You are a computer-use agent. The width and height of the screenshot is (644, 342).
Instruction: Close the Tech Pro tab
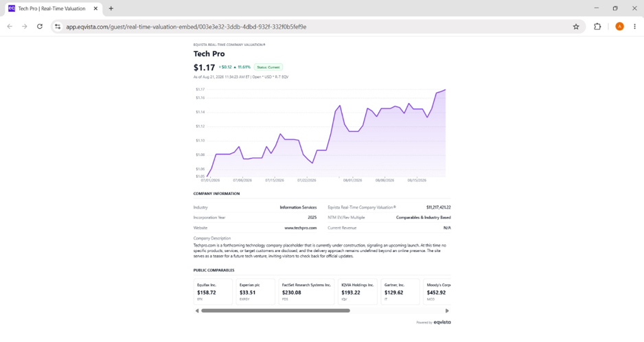coord(95,8)
